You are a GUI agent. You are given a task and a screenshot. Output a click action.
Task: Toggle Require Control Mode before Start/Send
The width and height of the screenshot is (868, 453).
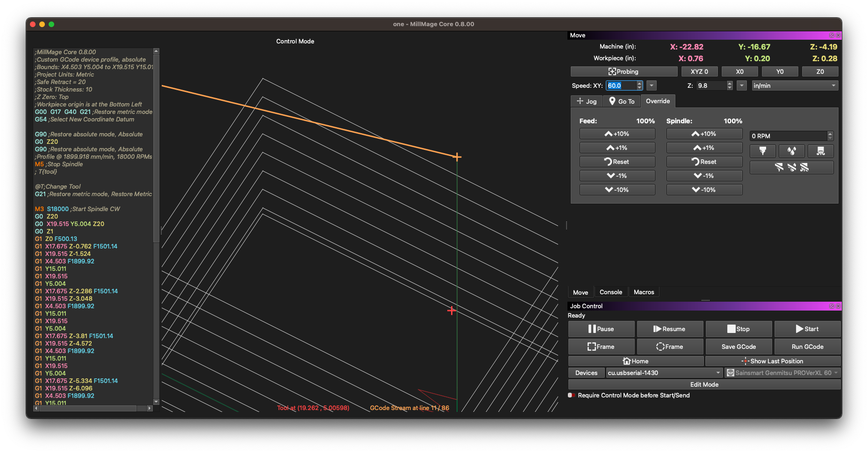(571, 395)
